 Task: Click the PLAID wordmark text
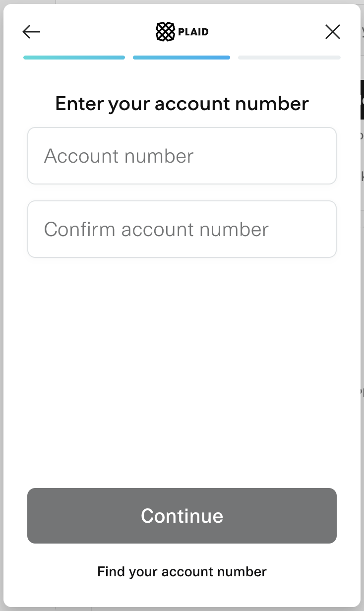tap(193, 32)
